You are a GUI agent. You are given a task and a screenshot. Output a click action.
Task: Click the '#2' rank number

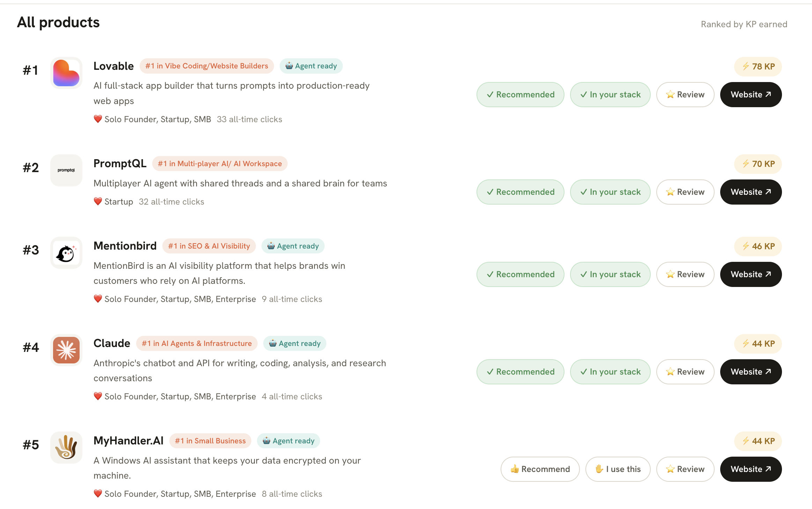31,168
